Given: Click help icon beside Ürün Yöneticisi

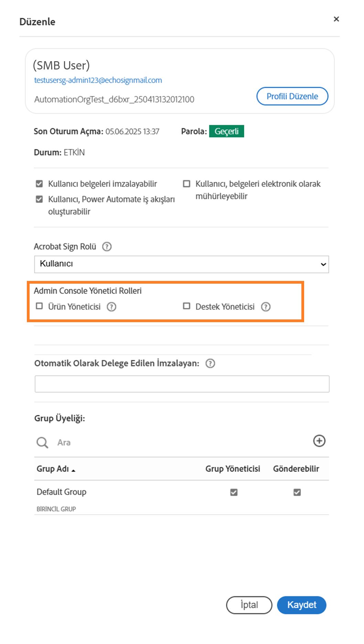Looking at the screenshot, I should 111,307.
